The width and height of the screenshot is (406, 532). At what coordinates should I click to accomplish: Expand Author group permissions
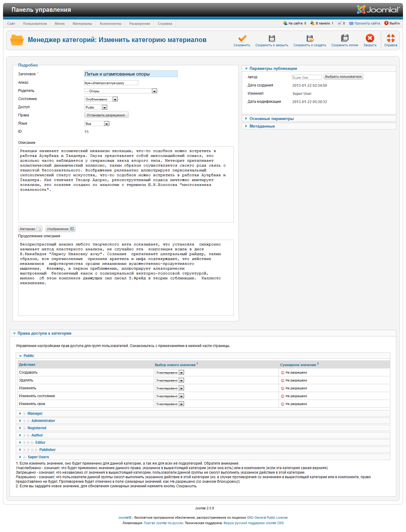pos(203,435)
